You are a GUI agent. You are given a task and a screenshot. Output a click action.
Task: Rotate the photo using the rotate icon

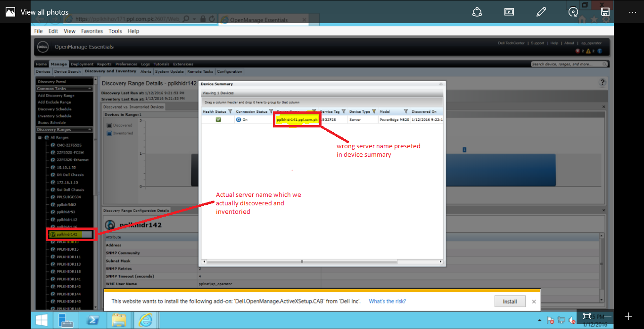click(573, 12)
